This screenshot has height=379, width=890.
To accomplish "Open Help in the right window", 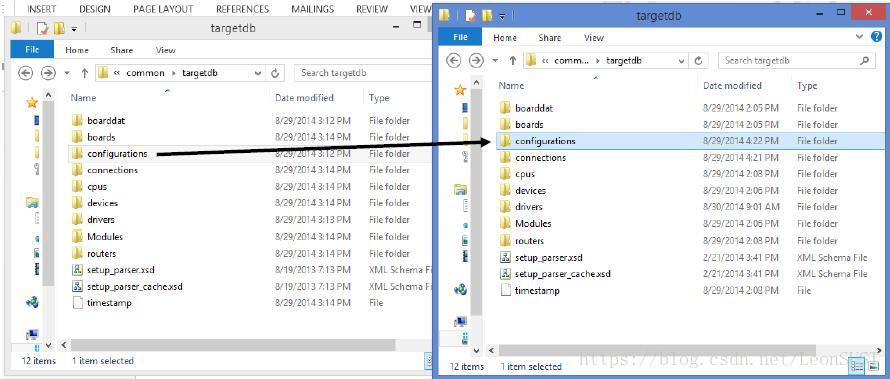I will [876, 37].
